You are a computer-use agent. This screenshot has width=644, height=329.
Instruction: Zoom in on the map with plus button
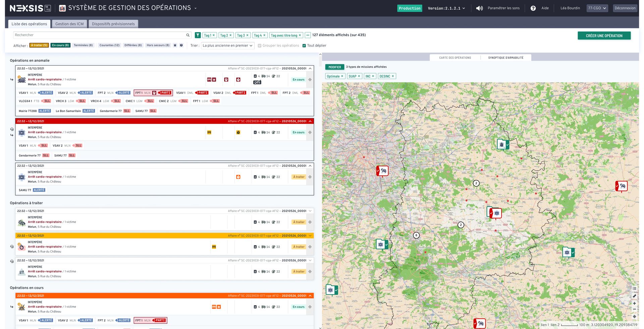[634, 303]
